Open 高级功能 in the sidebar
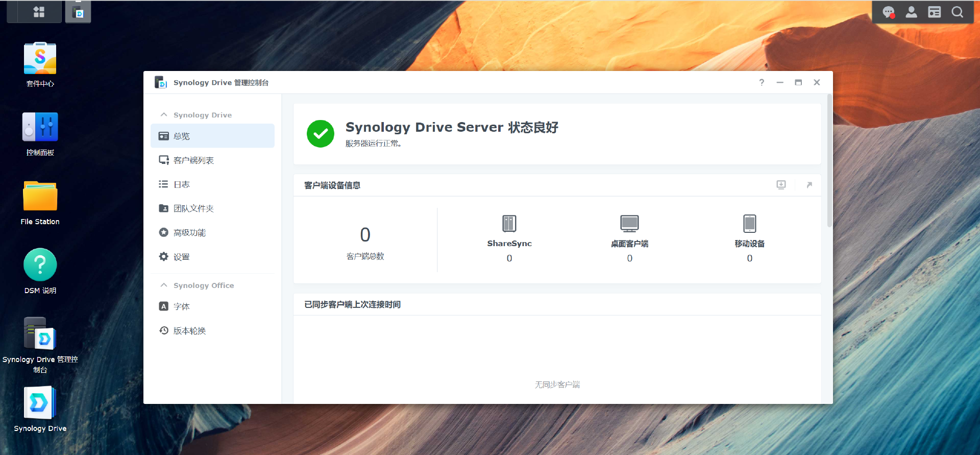 (212, 232)
